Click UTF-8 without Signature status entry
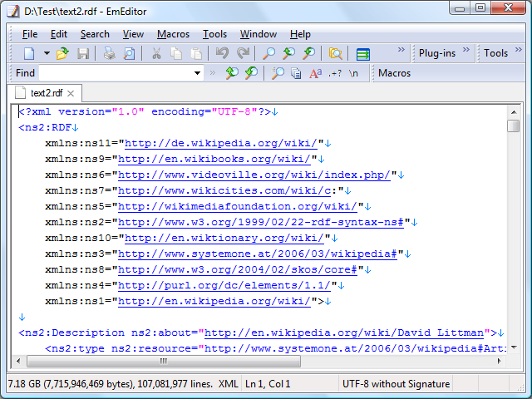The image size is (532, 399). click(396, 384)
